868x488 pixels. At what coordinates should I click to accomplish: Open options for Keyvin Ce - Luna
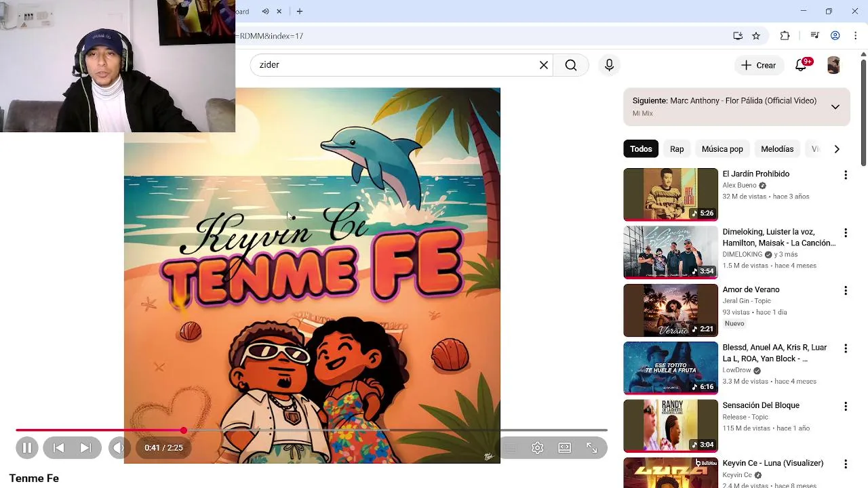(845, 464)
